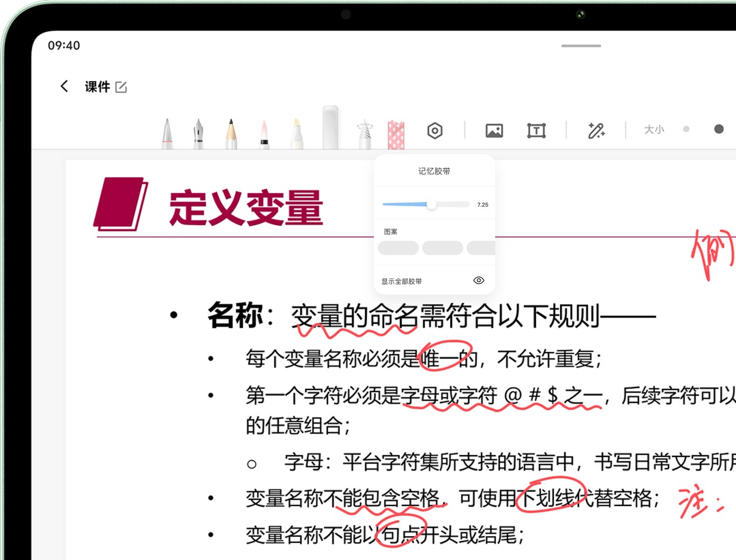
Task: Click the 课件 title text
Action: (x=98, y=87)
